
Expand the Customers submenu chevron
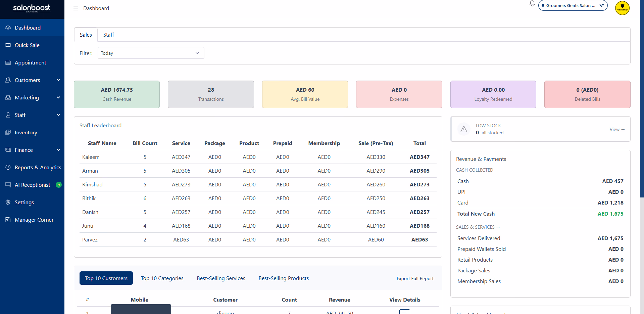58,80
